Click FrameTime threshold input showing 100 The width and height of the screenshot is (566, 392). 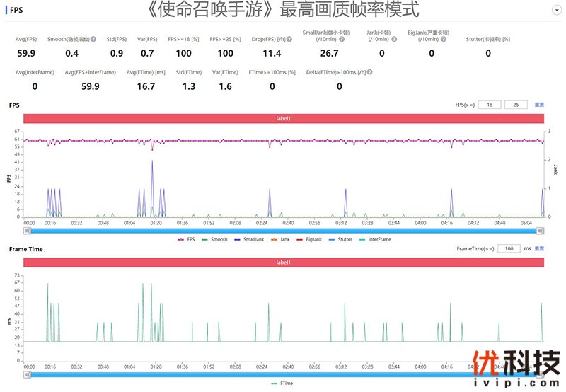[x=509, y=249]
